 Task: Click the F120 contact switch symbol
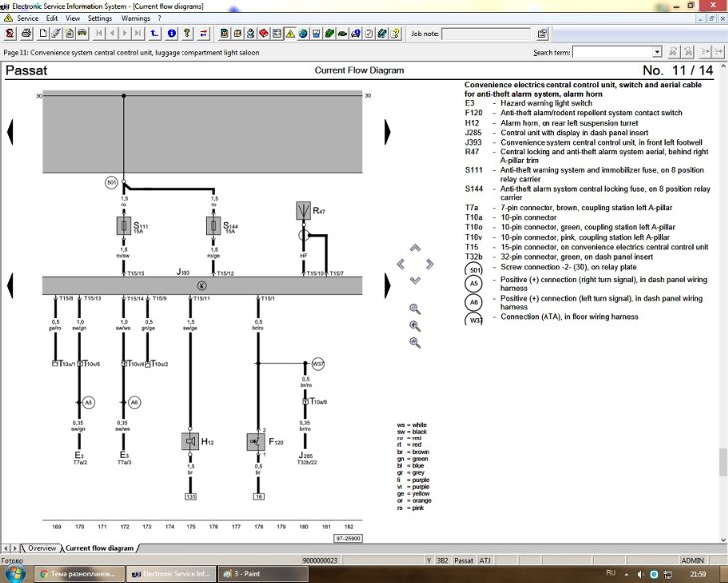pyautogui.click(x=256, y=441)
